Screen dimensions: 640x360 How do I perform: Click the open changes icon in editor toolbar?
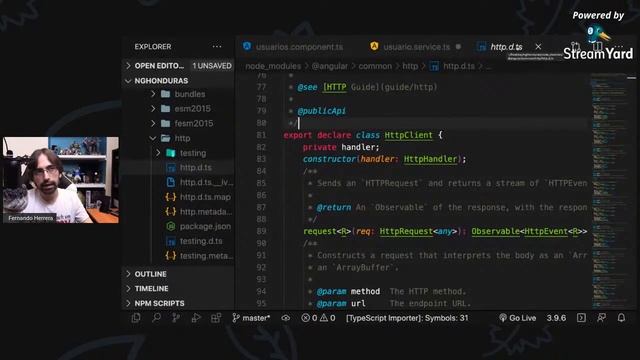coord(576,47)
